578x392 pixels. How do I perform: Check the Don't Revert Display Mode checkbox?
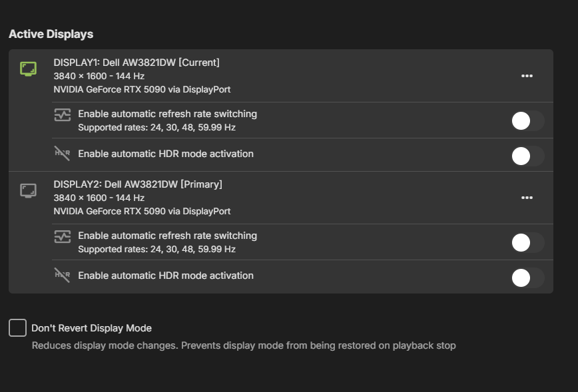click(18, 327)
